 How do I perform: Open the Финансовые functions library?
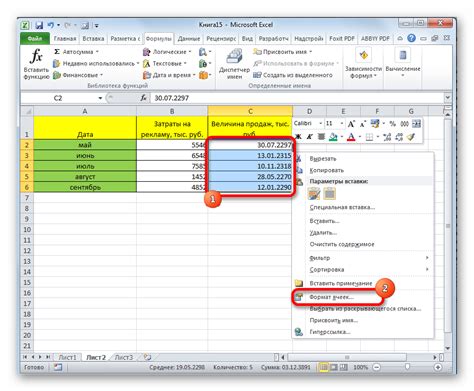(x=78, y=75)
